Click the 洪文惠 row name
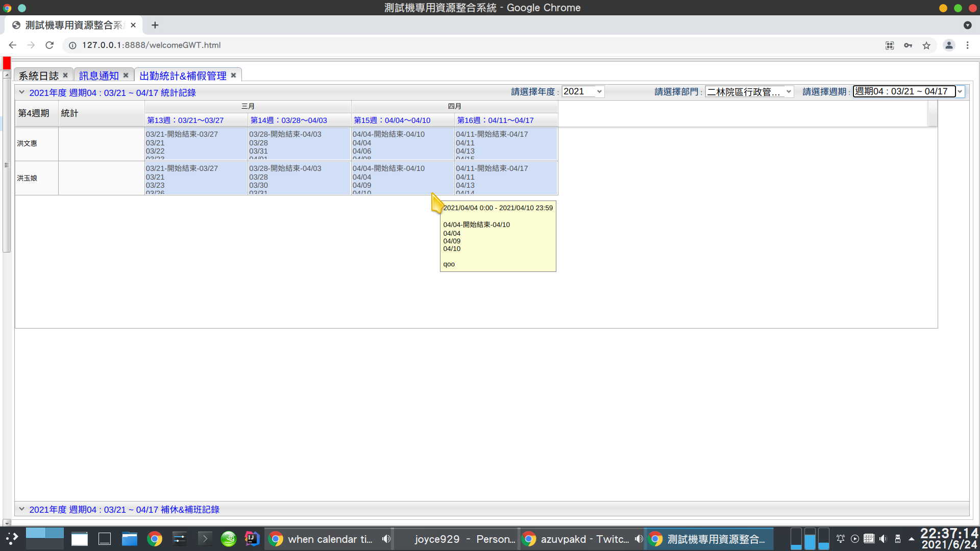 (x=27, y=143)
